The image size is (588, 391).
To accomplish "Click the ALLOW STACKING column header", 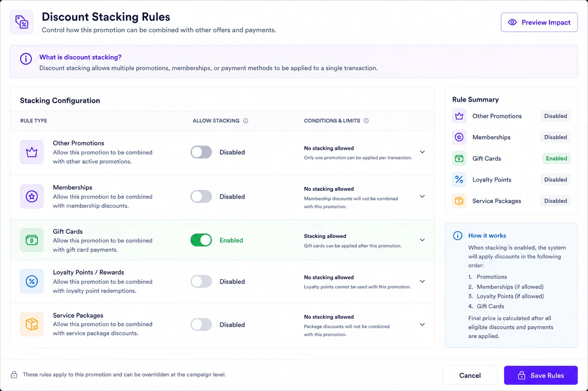I will pyautogui.click(x=216, y=121).
